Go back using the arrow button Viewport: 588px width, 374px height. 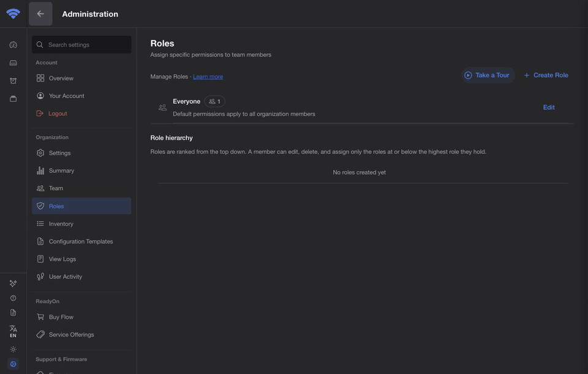tap(40, 14)
